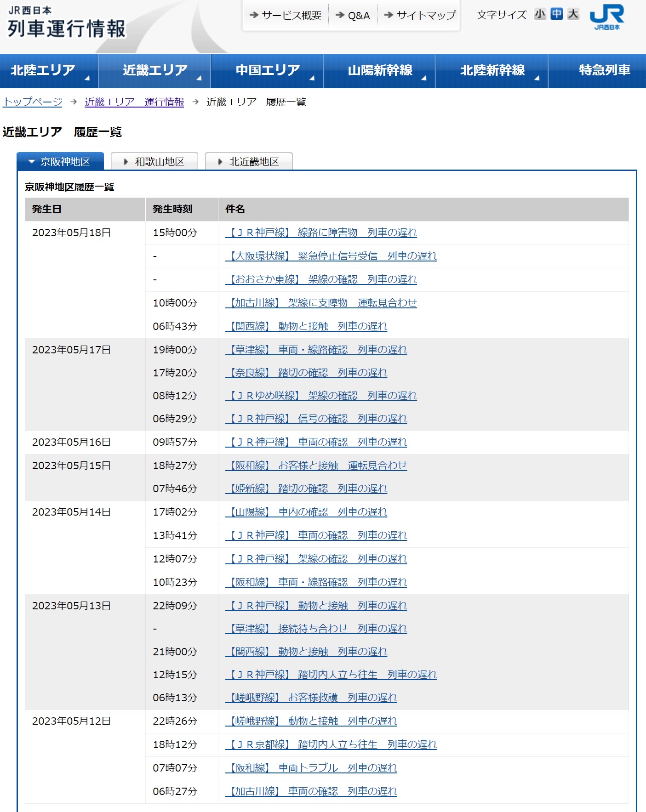This screenshot has width=646, height=812.
Task: Click the 京阪神地区履歴一覧 heading
Action: (x=69, y=187)
